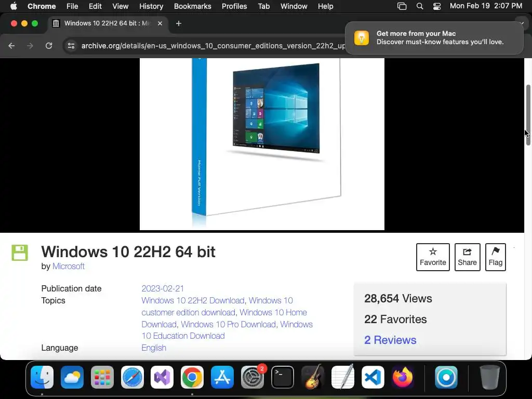Screen dimensions: 532x399
Task: Click the Tips lightbulb notification icon
Action: (x=362, y=37)
